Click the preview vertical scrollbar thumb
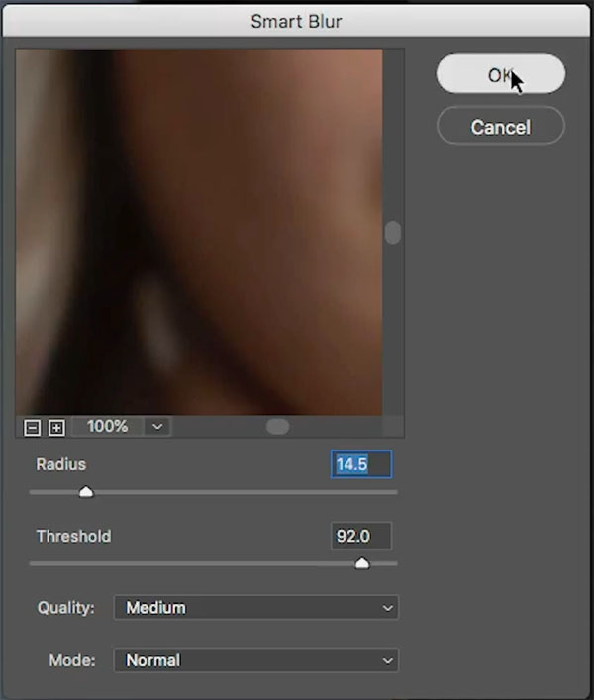 coord(393,232)
